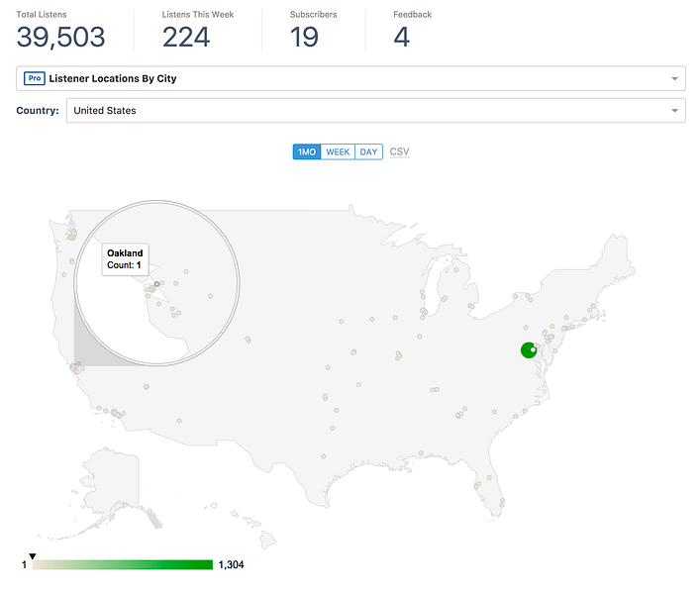700x594 pixels.
Task: Open the Listener Locations By City dropdown
Action: 350,78
